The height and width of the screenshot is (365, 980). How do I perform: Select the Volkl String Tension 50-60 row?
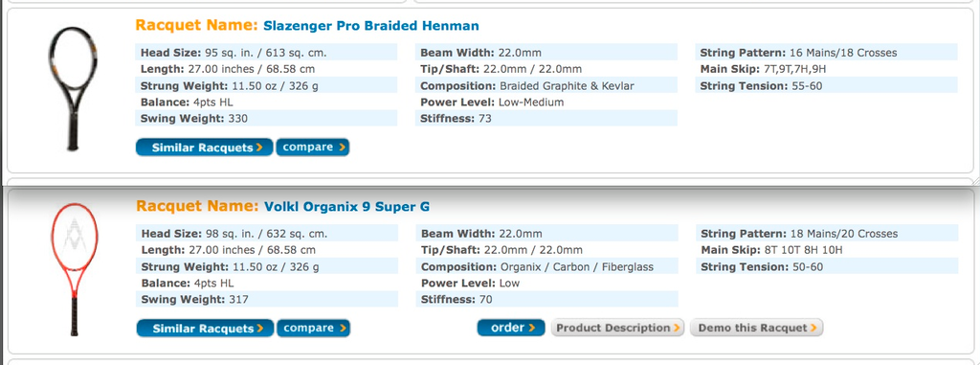tap(827, 266)
